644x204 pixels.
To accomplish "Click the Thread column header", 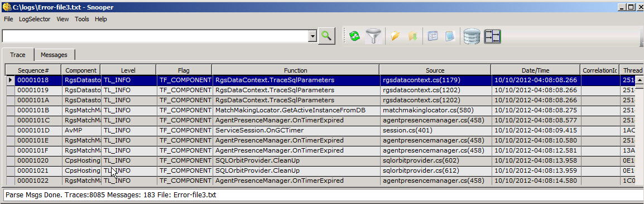I will tap(632, 70).
